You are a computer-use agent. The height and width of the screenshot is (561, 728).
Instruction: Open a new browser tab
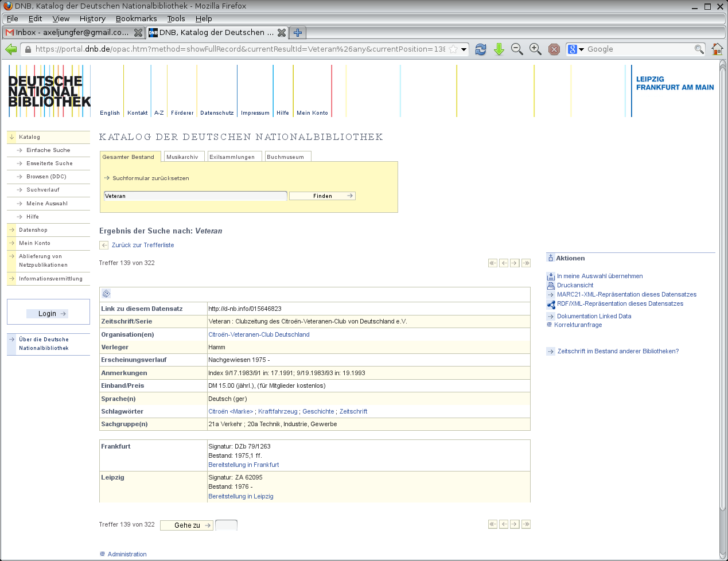coord(298,33)
